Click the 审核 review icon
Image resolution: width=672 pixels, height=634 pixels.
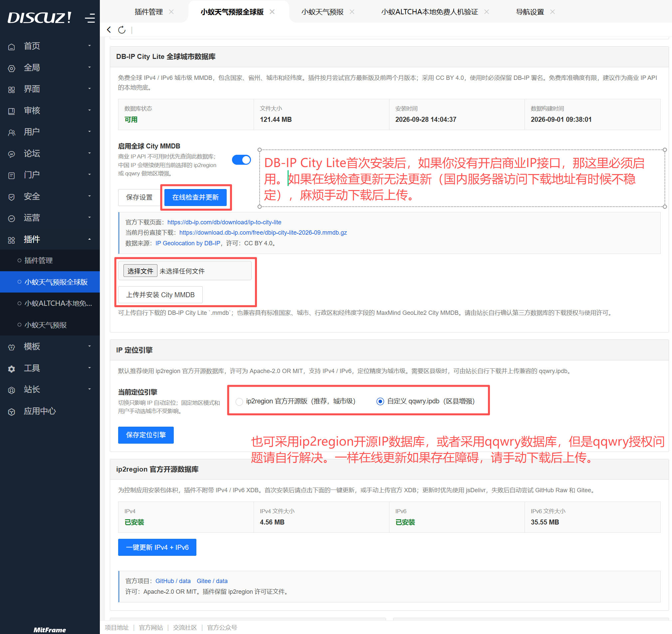tap(12, 111)
